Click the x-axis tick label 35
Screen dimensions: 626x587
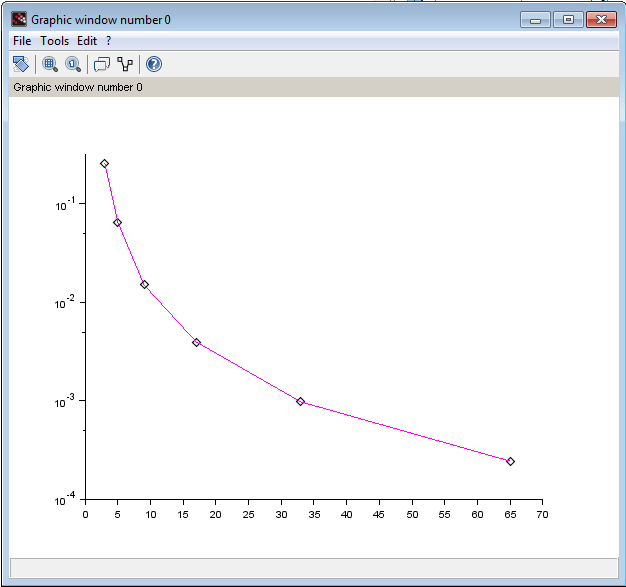[314, 514]
